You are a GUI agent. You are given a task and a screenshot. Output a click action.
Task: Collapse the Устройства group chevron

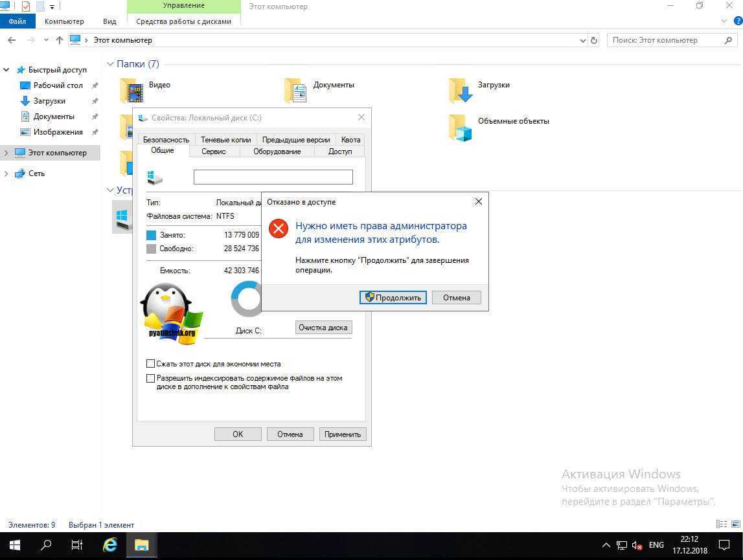click(x=110, y=190)
